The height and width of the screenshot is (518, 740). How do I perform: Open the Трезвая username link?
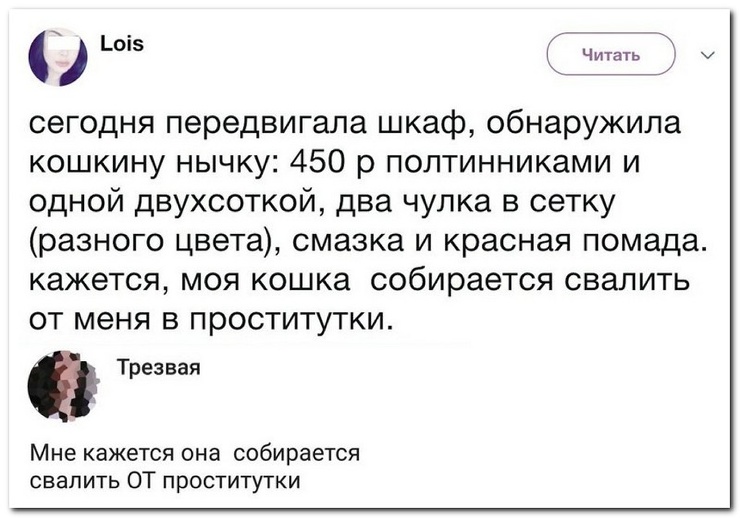click(x=159, y=368)
